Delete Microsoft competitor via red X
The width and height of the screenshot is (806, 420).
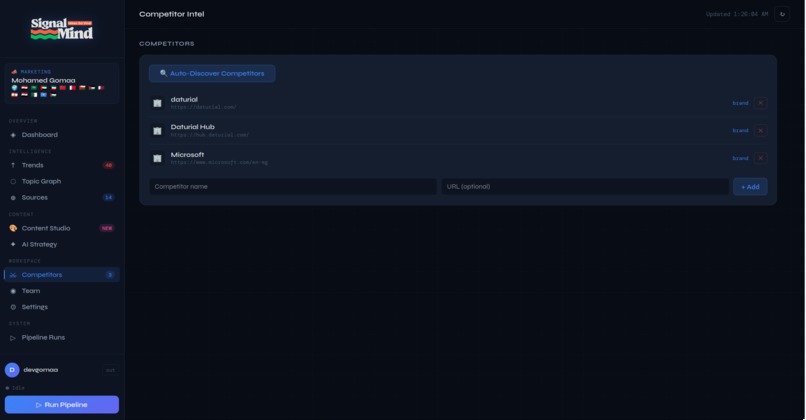click(760, 158)
